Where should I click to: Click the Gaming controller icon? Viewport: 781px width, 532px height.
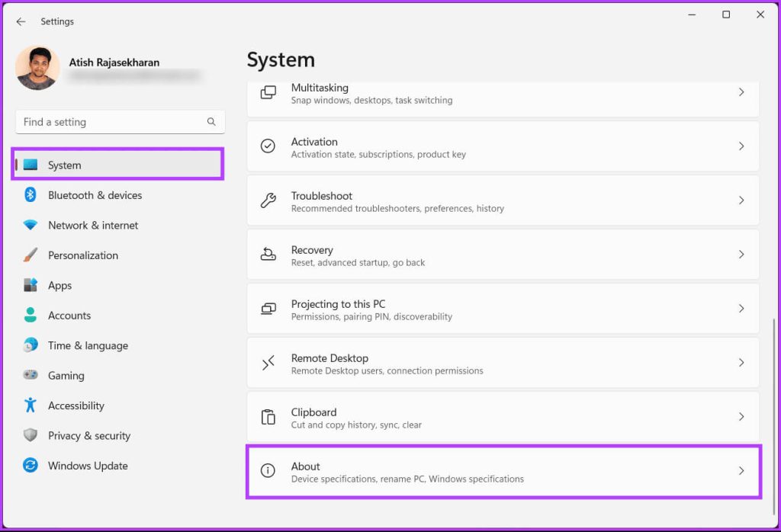point(31,376)
